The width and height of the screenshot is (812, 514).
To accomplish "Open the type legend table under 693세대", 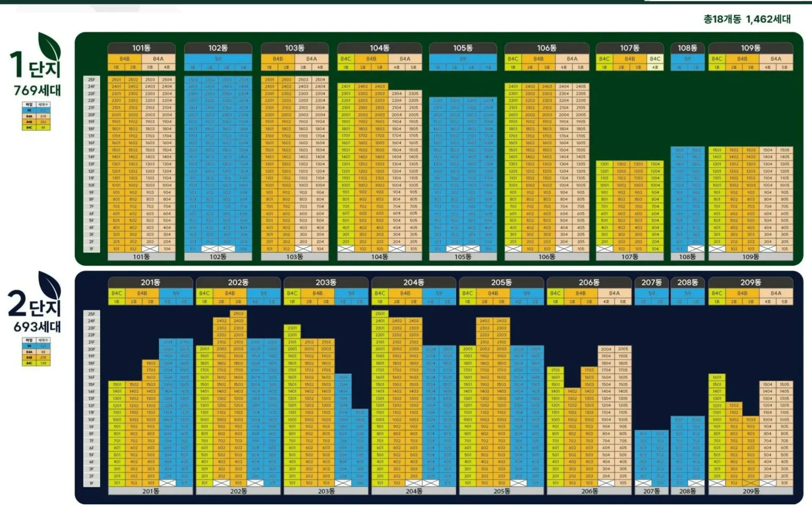I will (36, 352).
